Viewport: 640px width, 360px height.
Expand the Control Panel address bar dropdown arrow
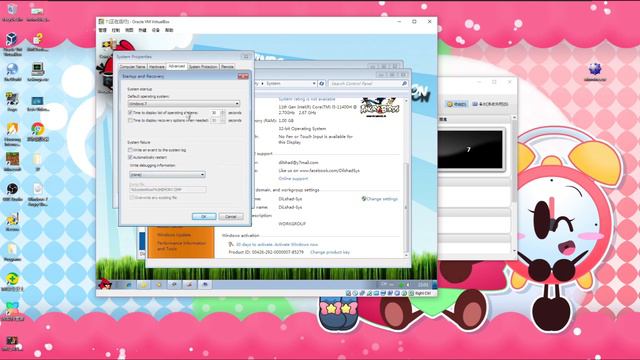[x=314, y=83]
